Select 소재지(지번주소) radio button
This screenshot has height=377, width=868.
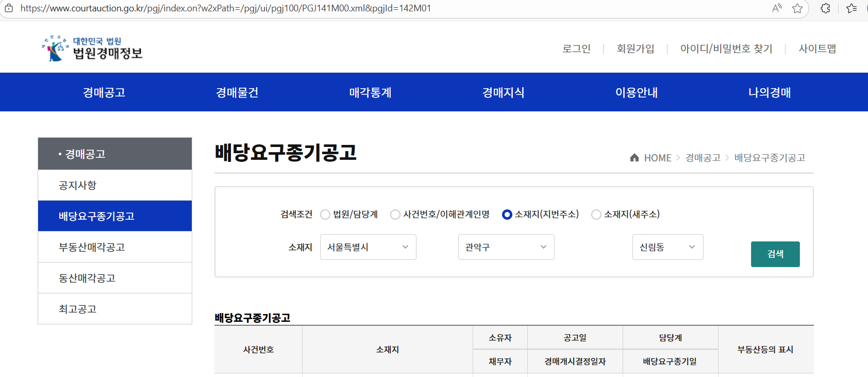pos(507,215)
